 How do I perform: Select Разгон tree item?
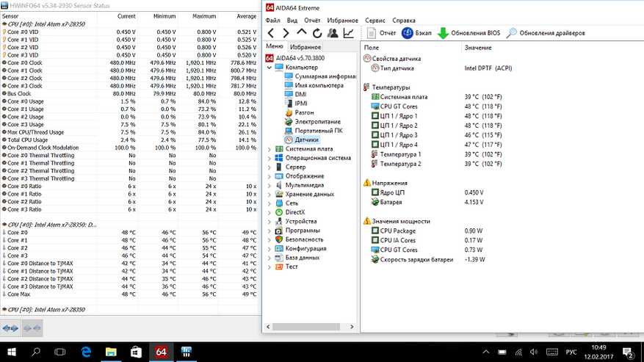click(300, 112)
